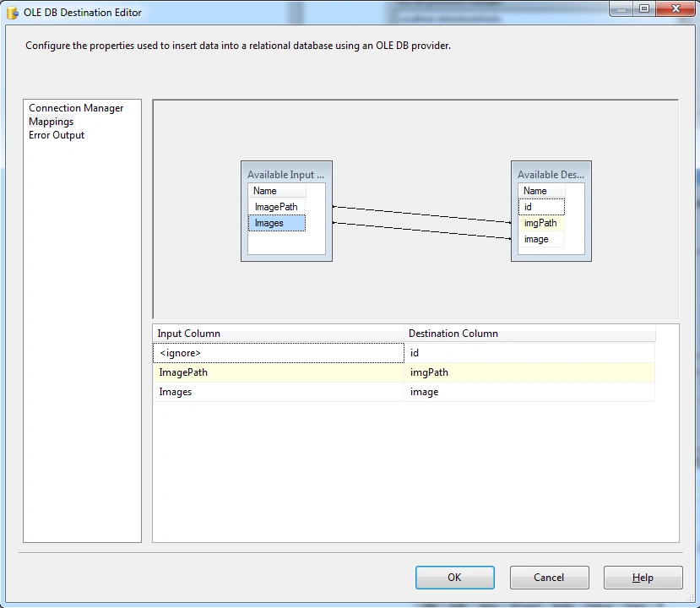Select mapping line from Images to image
This screenshot has width=700, height=608.
click(422, 231)
